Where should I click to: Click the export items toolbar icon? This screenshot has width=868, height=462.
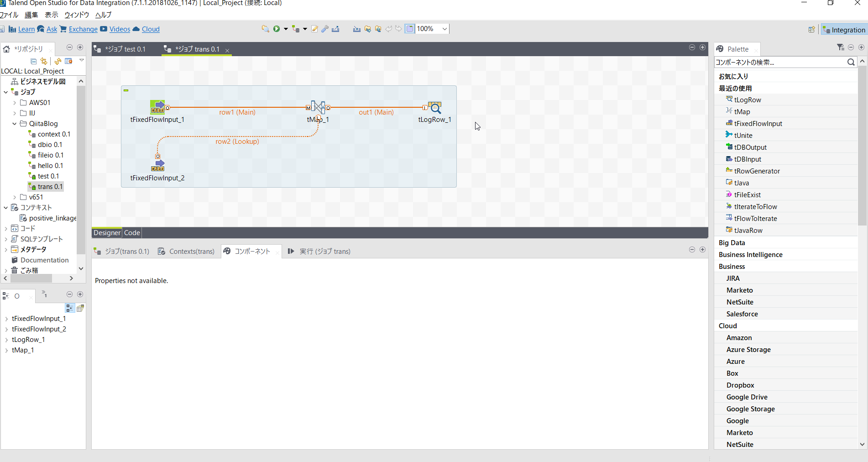click(368, 28)
